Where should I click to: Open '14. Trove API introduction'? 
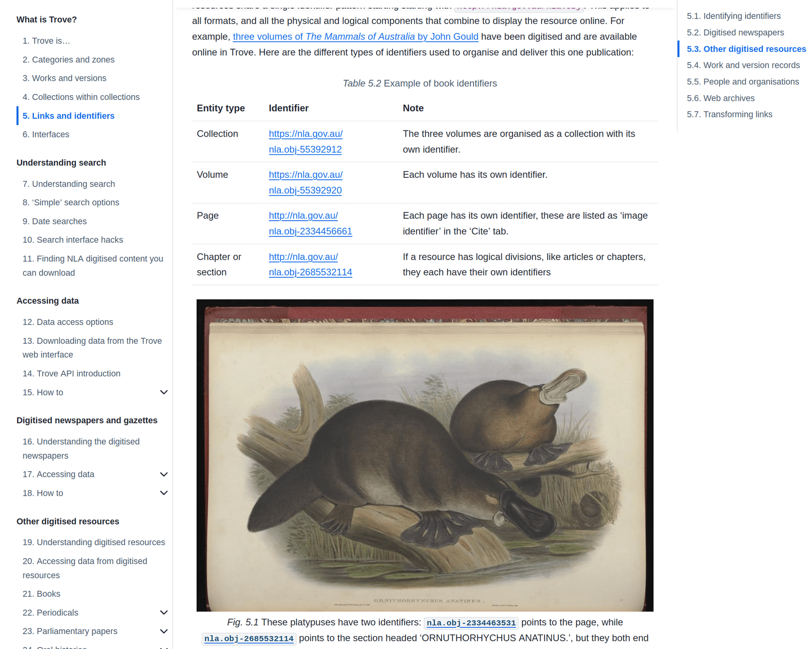pyautogui.click(x=71, y=374)
